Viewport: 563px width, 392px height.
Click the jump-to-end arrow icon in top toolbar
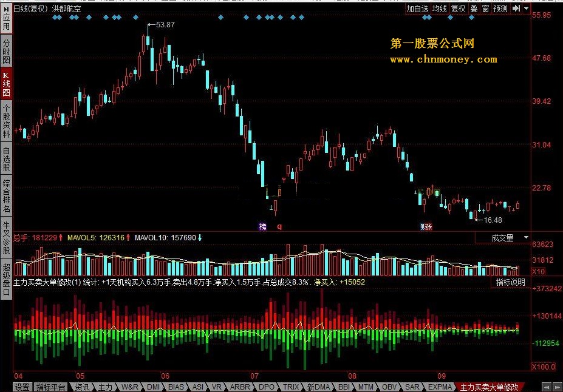[516, 8]
